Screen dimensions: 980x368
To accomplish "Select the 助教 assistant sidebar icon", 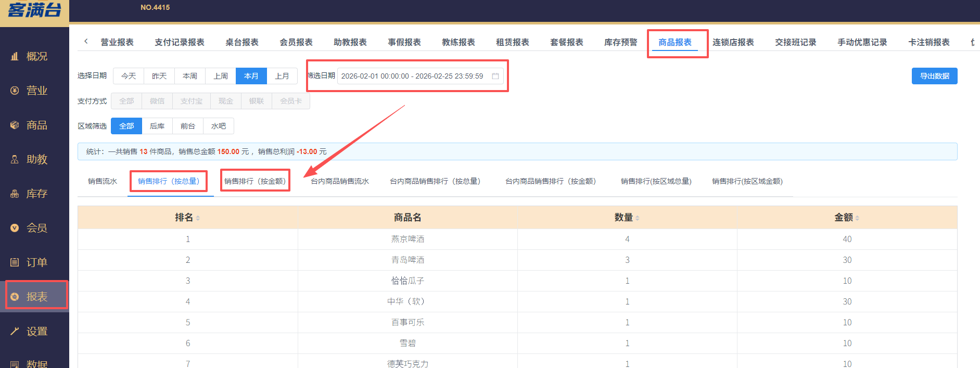I will tap(15, 159).
